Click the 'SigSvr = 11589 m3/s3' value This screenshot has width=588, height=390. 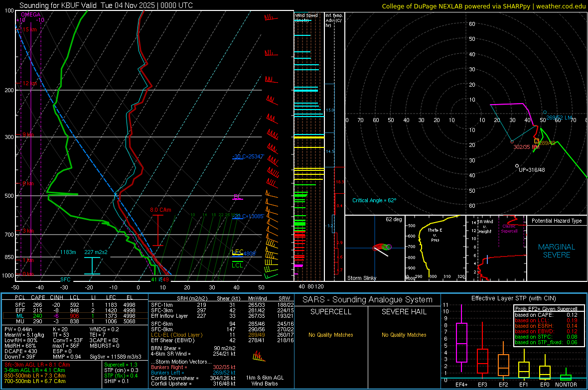(116, 357)
